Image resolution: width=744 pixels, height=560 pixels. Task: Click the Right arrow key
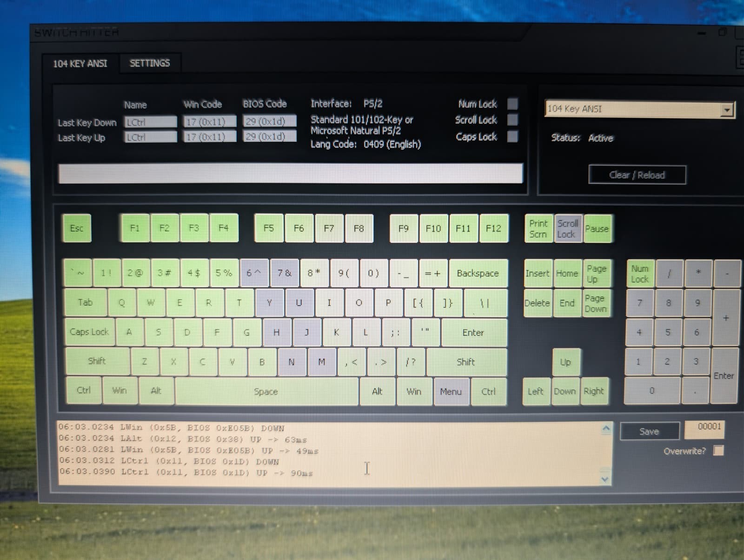(594, 391)
